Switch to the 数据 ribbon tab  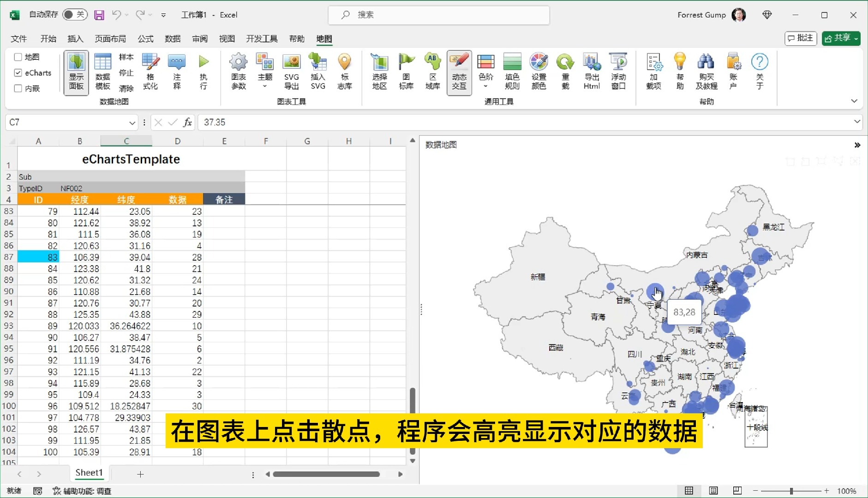point(173,39)
